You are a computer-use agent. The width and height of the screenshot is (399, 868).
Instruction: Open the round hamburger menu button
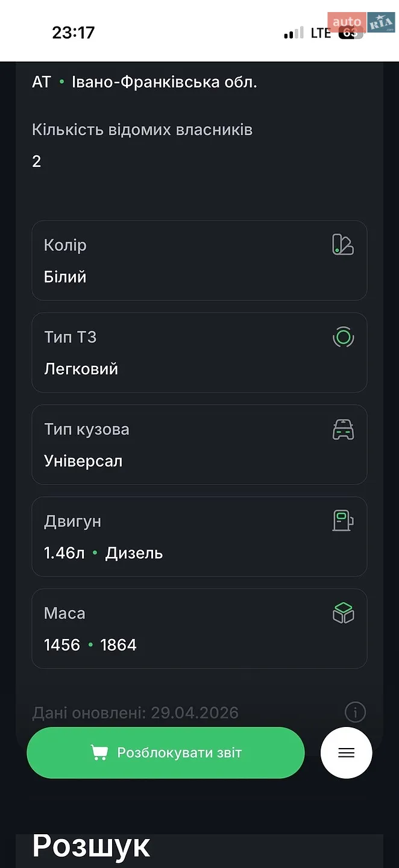coord(346,753)
